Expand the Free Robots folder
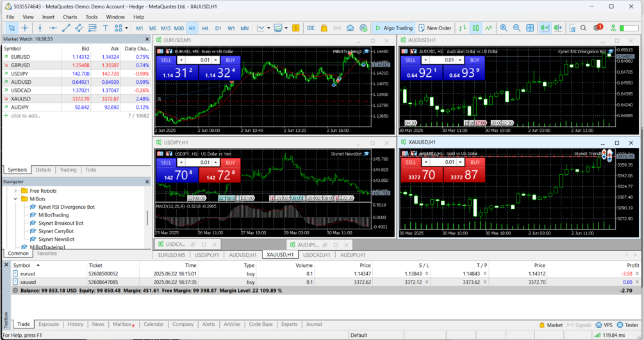 pos(15,191)
